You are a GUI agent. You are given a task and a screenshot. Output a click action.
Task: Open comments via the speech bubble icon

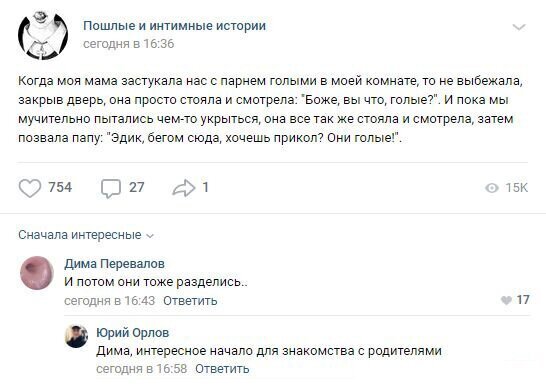[111, 188]
